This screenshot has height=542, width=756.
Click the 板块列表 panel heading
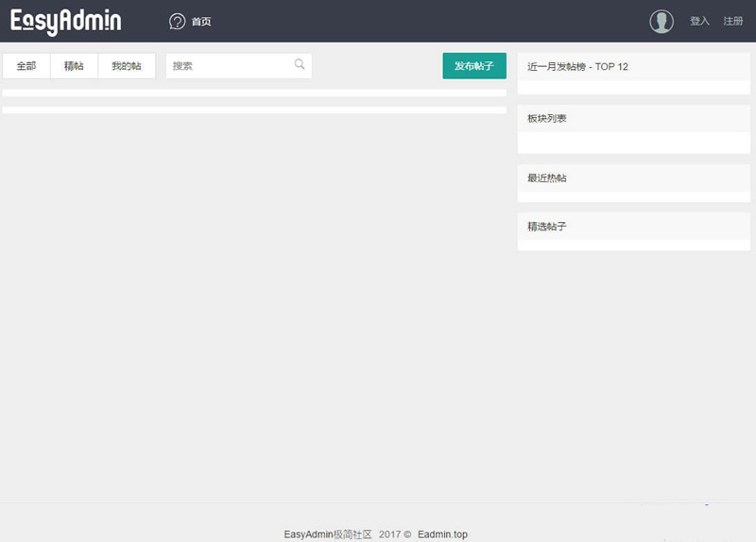pos(547,119)
